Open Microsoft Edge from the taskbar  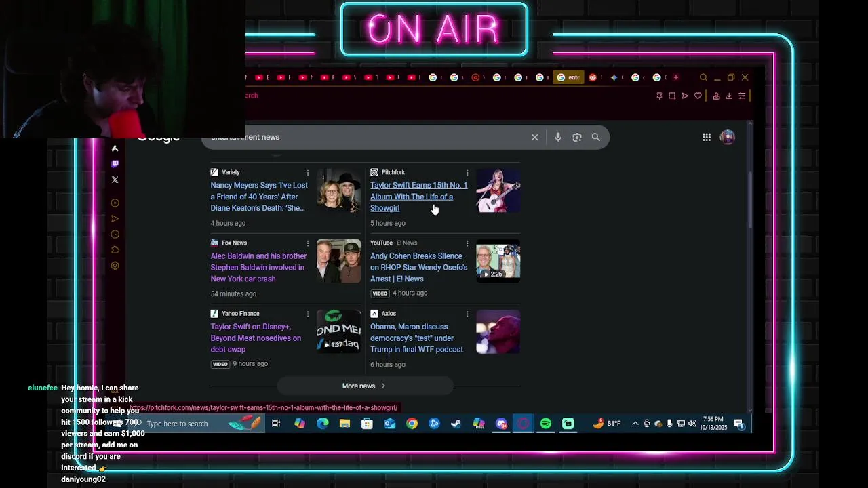[322, 424]
